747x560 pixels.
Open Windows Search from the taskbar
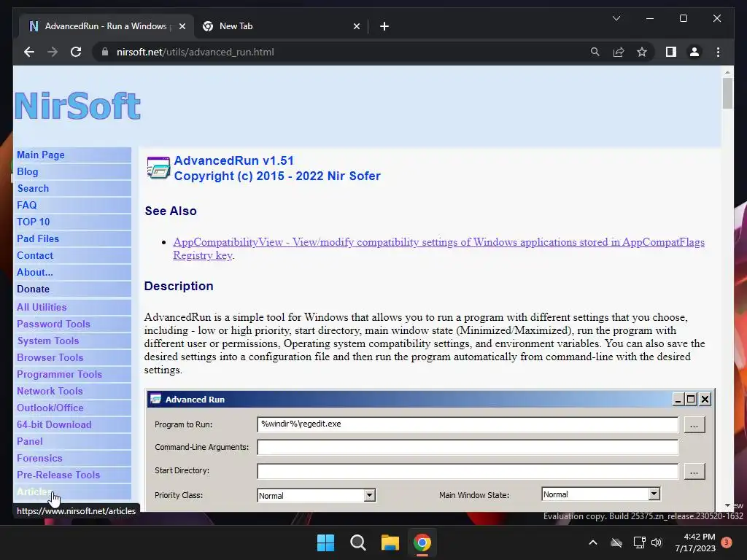tap(357, 542)
